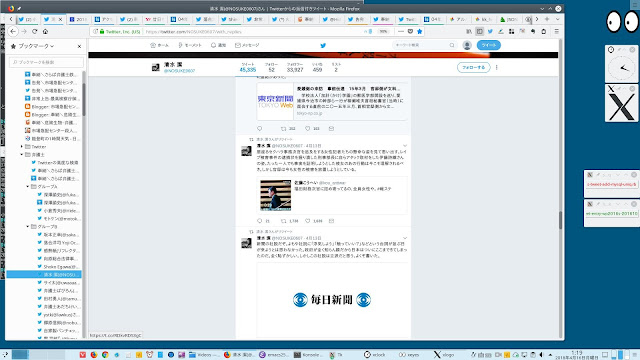
Task: Open the ツイート count 45,335 link
Action: coord(248,67)
